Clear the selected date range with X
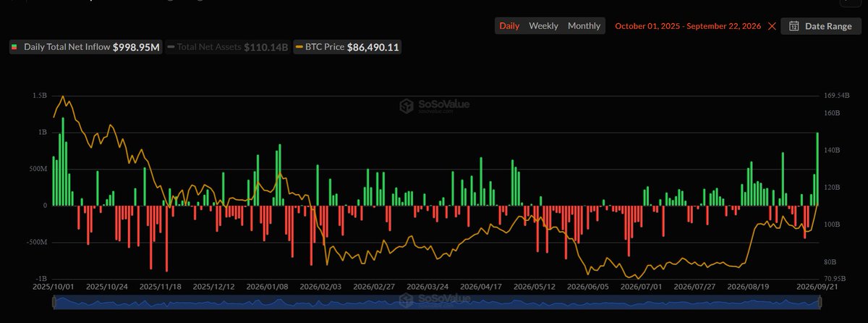Screen dimensions: 868x323 click(772, 26)
